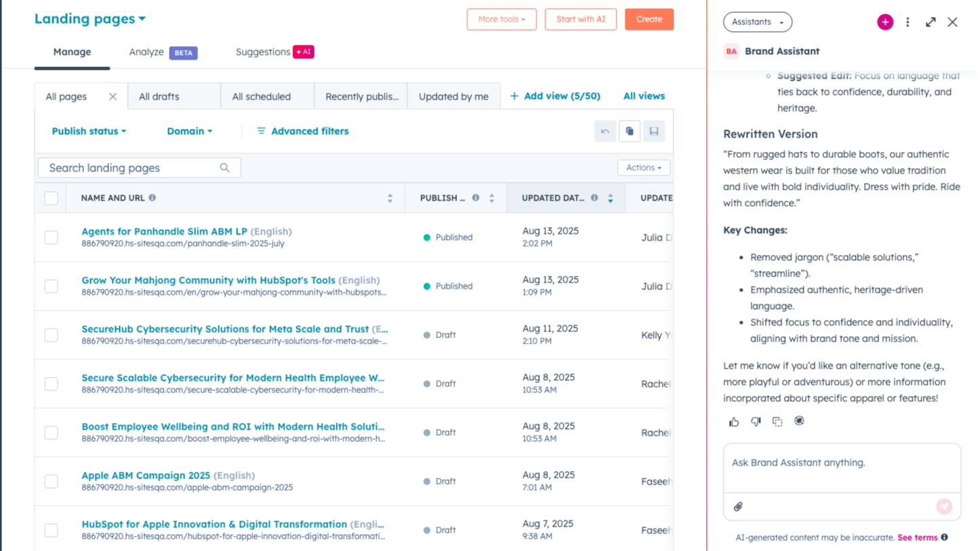Open the Assistants selector dropdown
This screenshot has height=551, width=980.
[x=757, y=22]
